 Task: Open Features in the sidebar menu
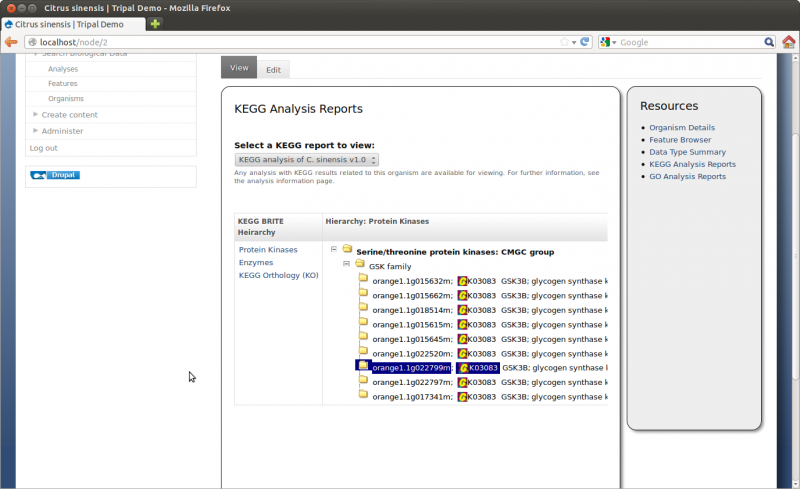(x=63, y=83)
